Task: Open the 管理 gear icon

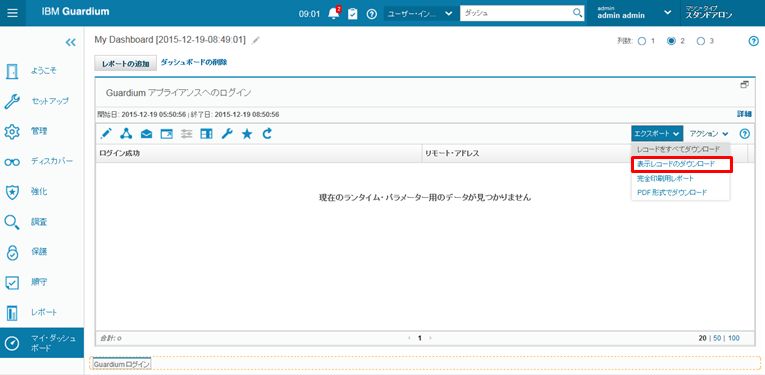Action: [12, 132]
